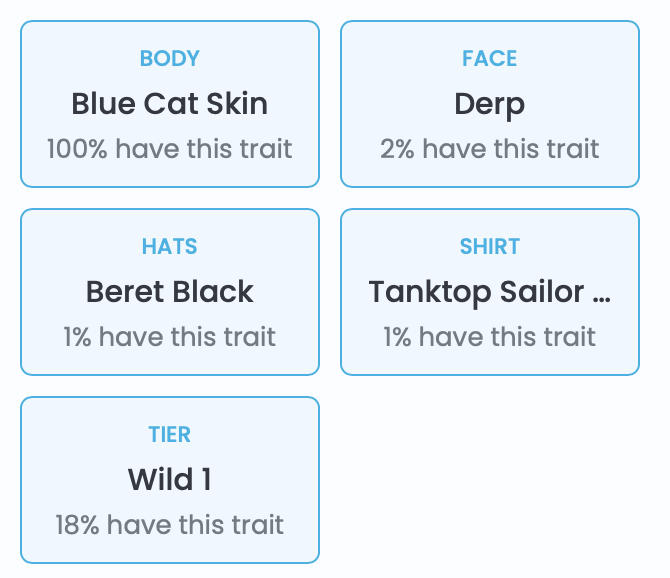
Task: Click the "18% have this trait" text
Action: click(170, 525)
